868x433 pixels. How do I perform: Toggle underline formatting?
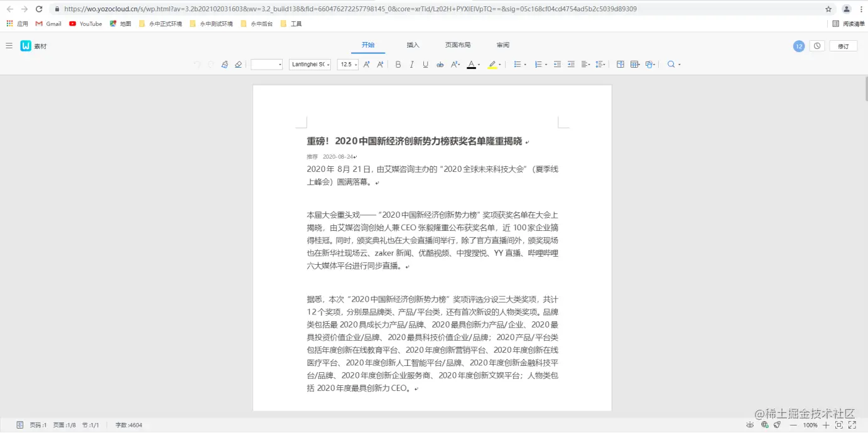tap(426, 64)
